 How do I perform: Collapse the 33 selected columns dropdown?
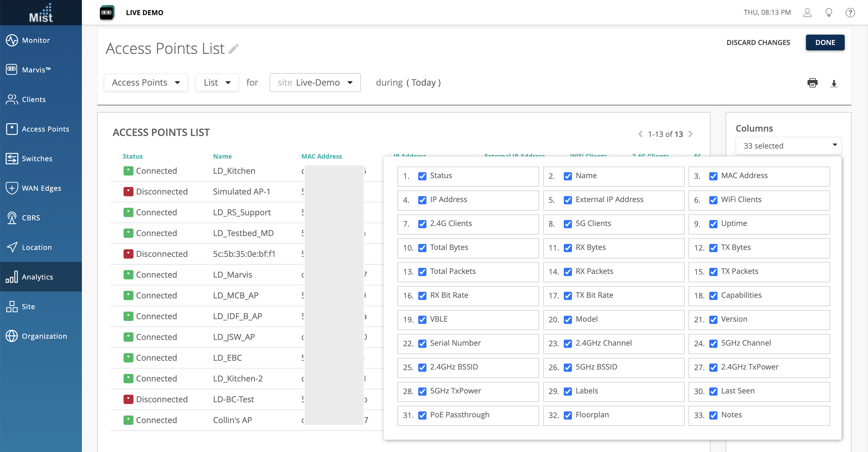[x=788, y=145]
